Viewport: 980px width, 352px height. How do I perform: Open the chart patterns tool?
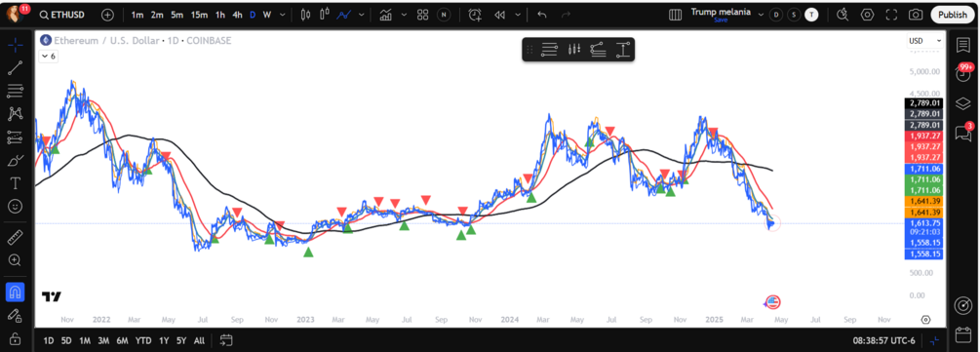[15, 114]
